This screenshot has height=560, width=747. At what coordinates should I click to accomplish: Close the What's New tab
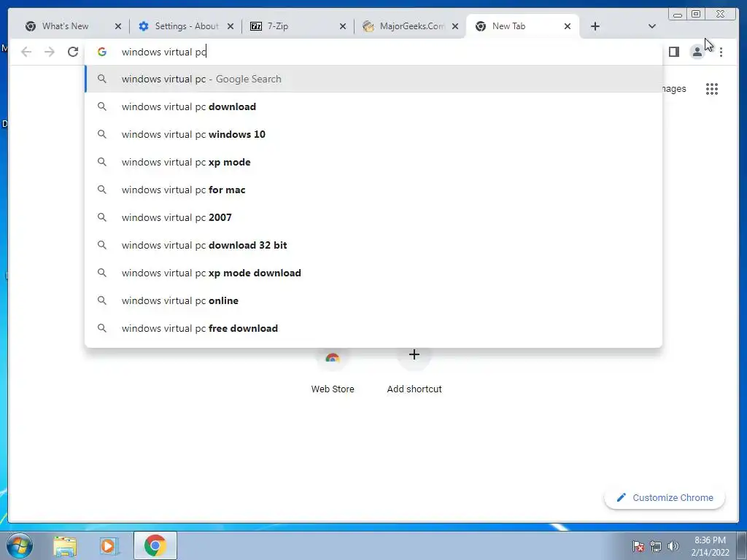(x=118, y=26)
